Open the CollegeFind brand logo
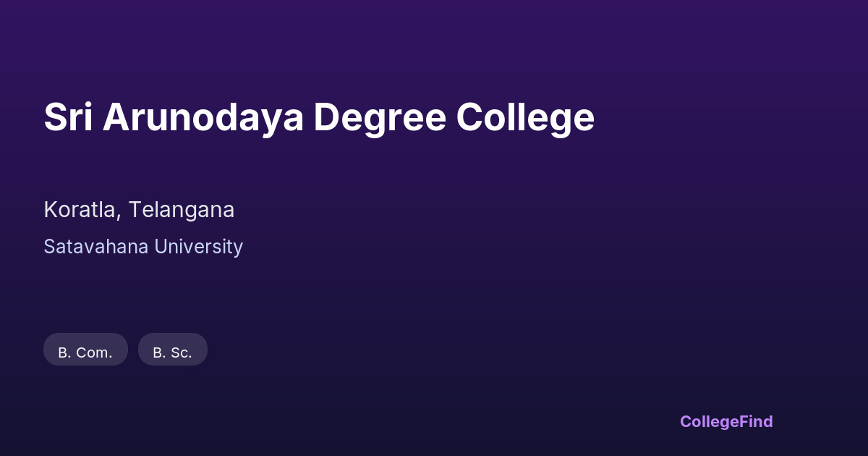Image resolution: width=868 pixels, height=456 pixels. point(726,421)
